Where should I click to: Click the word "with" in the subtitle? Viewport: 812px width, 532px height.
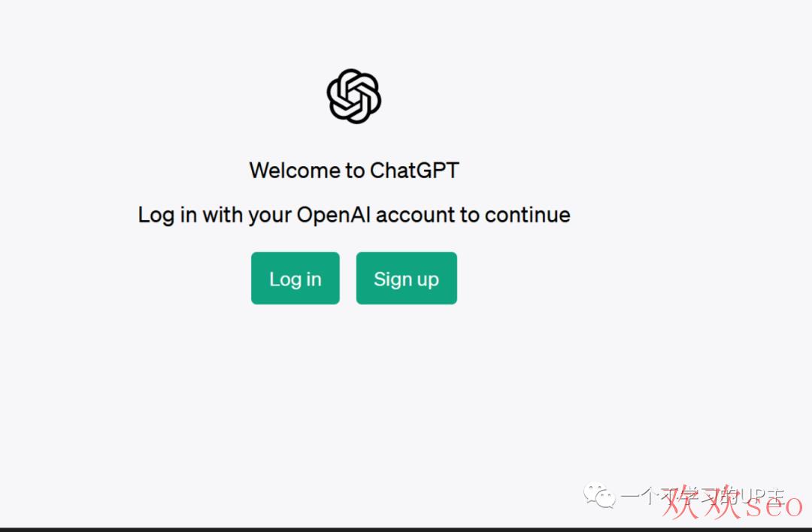(223, 215)
